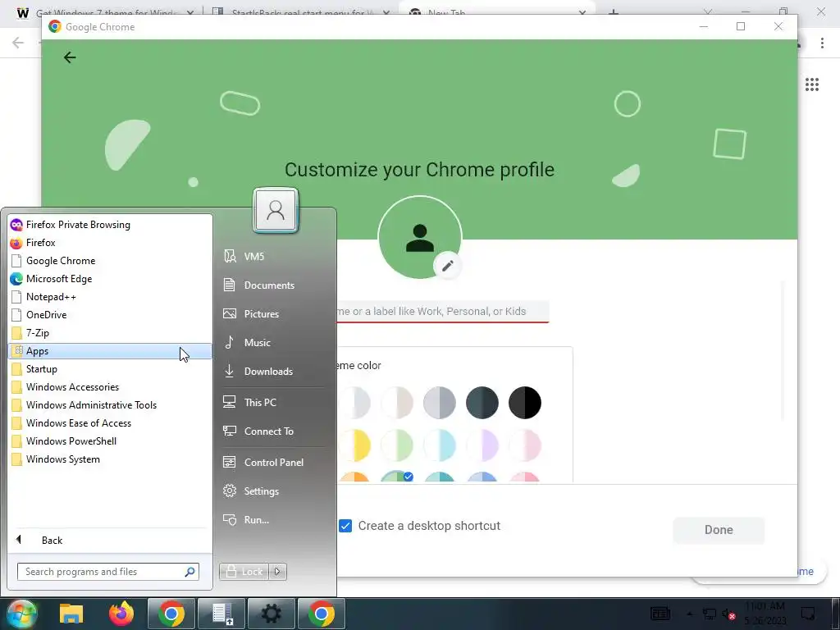Click the Lock button
This screenshot has height=630, width=840.
tap(244, 572)
